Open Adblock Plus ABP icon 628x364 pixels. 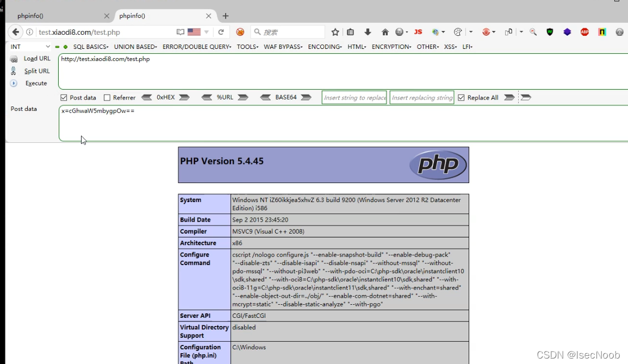[585, 32]
